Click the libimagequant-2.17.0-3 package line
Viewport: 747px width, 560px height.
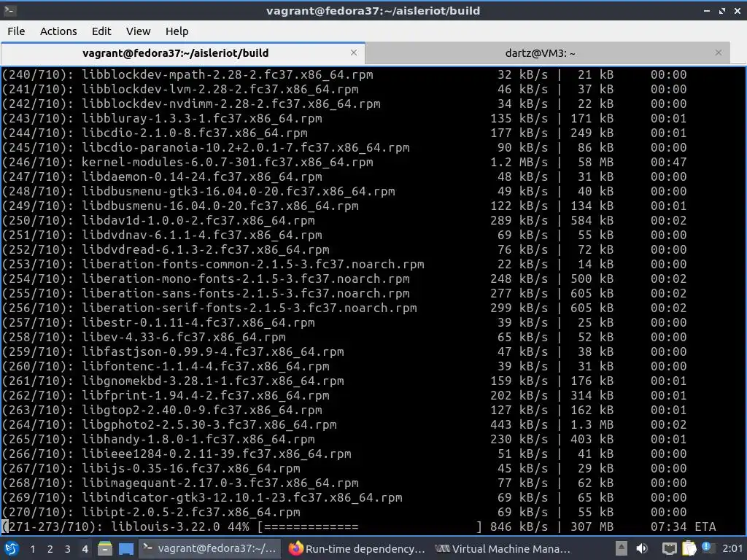[x=344, y=483]
